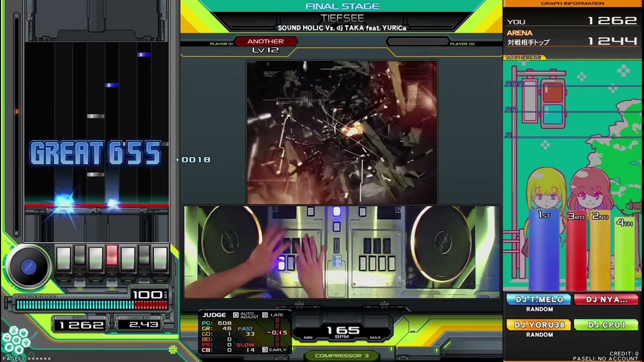Click the 対戦相手トップ 1244 row

573,42
